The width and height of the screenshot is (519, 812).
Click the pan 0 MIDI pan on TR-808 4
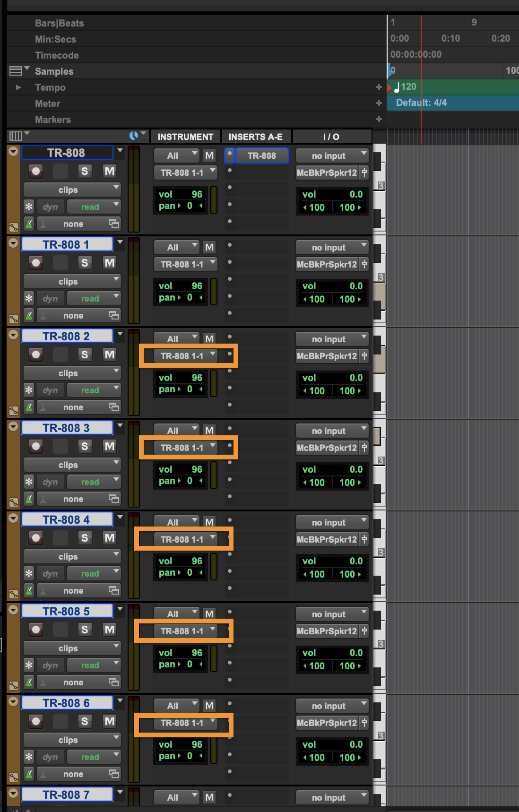point(181,572)
